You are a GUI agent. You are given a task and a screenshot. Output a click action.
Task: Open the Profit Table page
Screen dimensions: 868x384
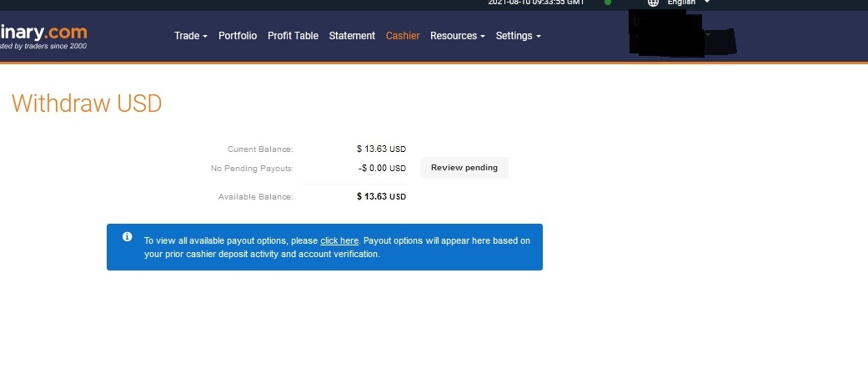(293, 35)
